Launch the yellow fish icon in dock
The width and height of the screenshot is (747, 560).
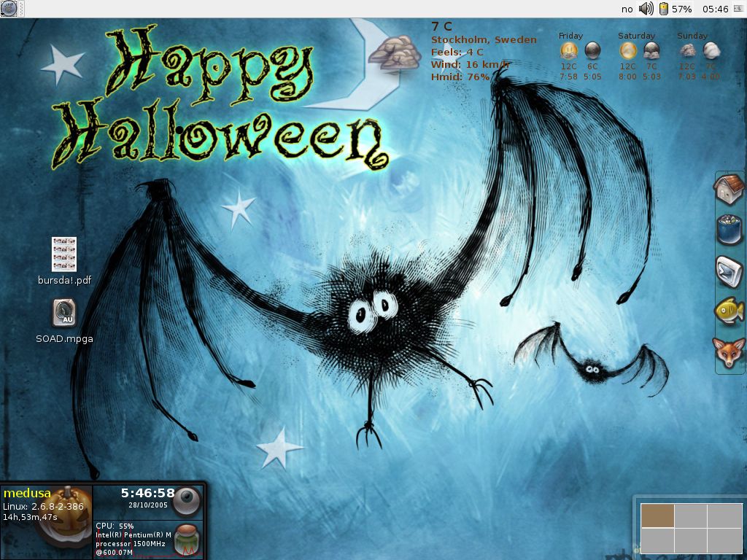[729, 311]
